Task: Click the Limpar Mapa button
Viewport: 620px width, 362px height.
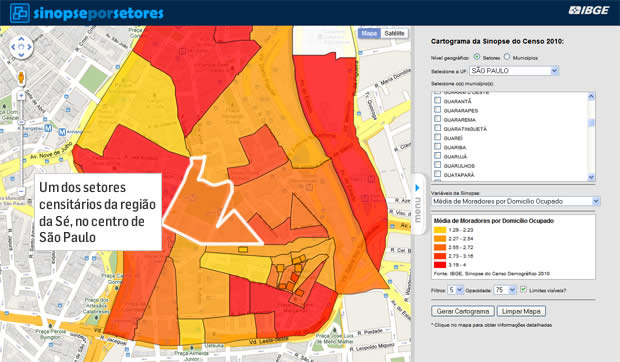Action: pyautogui.click(x=521, y=311)
